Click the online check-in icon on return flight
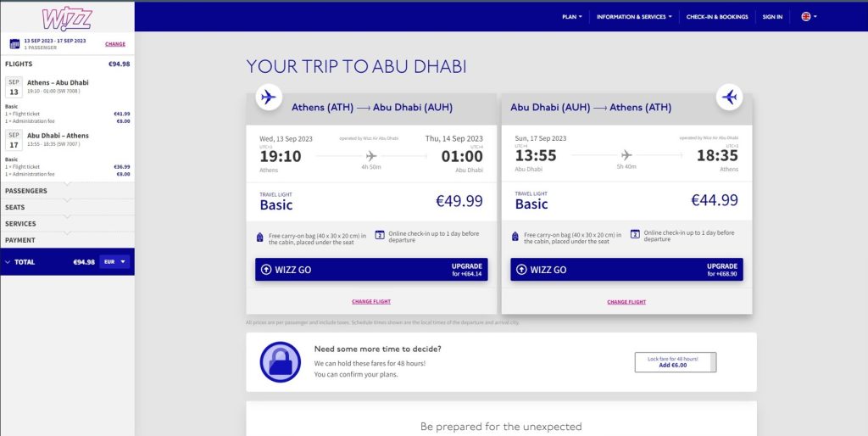 [635, 234]
